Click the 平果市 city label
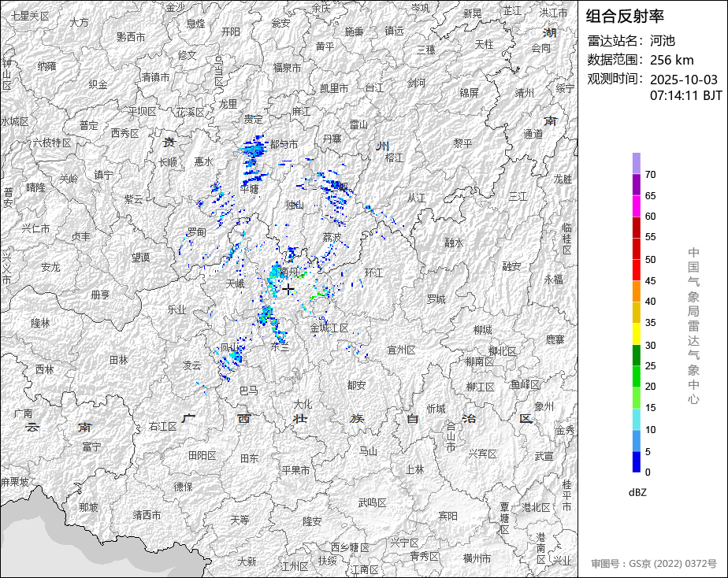728x578 pixels. (x=295, y=470)
